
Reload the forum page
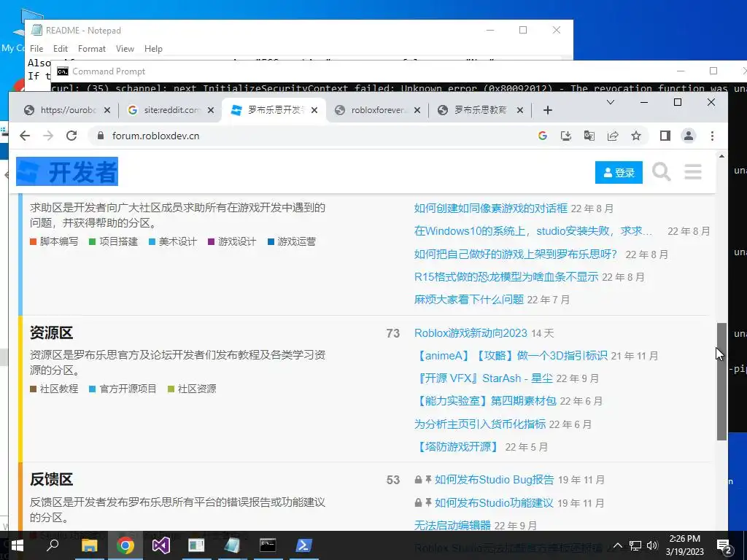pyautogui.click(x=71, y=136)
